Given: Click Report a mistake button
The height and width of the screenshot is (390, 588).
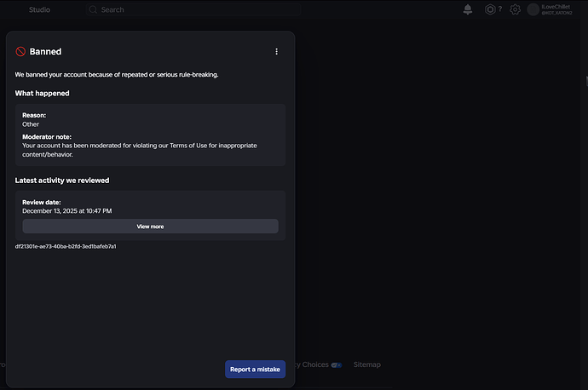Looking at the screenshot, I should point(255,370).
